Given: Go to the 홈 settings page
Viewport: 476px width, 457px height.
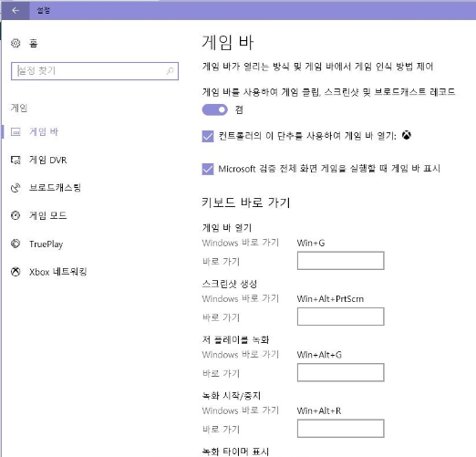Looking at the screenshot, I should 33,43.
